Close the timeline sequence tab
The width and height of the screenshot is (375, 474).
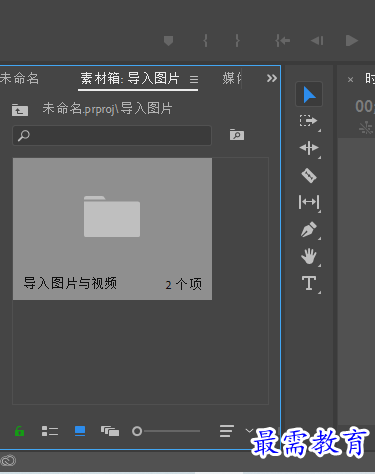click(350, 80)
